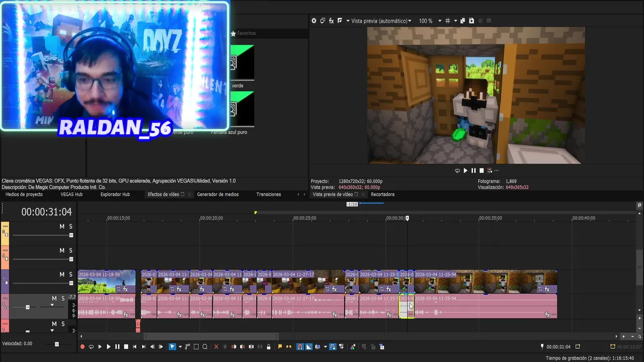Viewport: 644px width, 362px height.
Task: Insert marker with yellow flag icon
Action: point(280,347)
